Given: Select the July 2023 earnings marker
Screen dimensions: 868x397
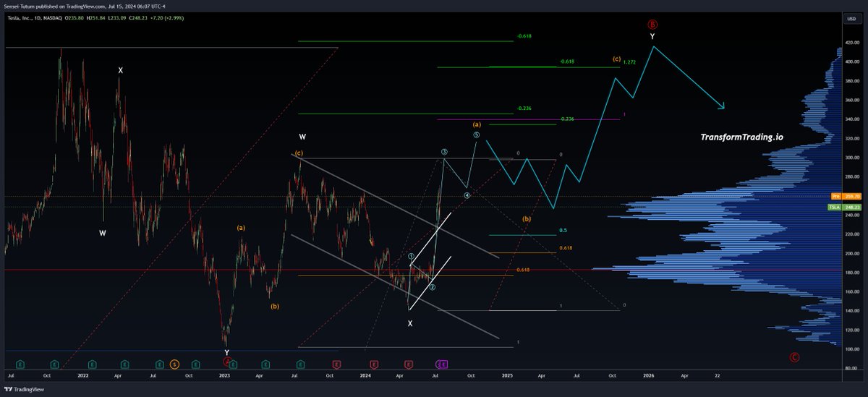Looking at the screenshot, I should [x=302, y=364].
